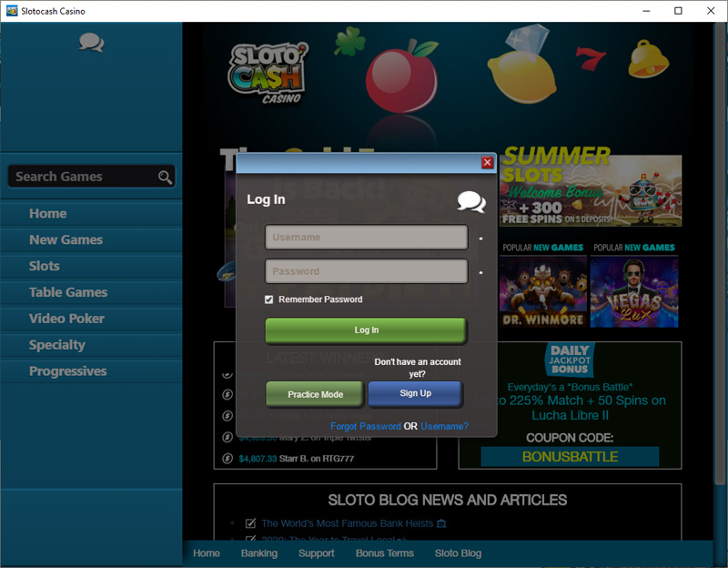
Task: Click the 225% Match + 50 Spins offer text
Action: point(571,407)
